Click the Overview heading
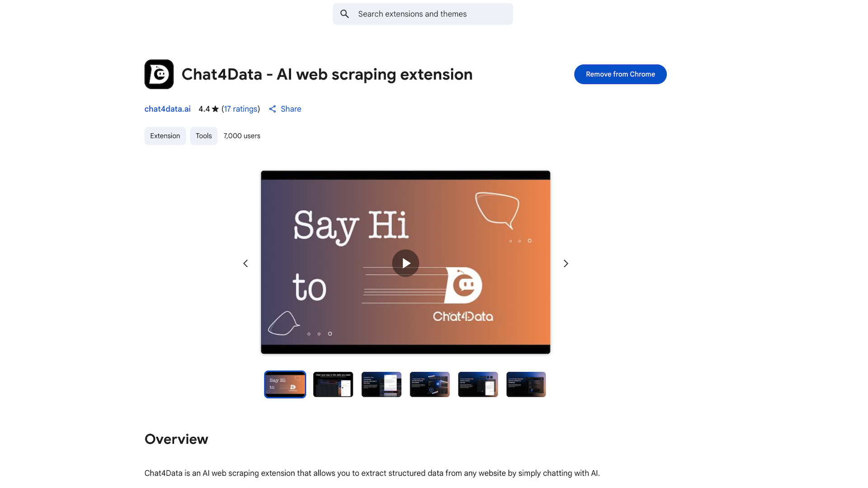 tap(176, 439)
